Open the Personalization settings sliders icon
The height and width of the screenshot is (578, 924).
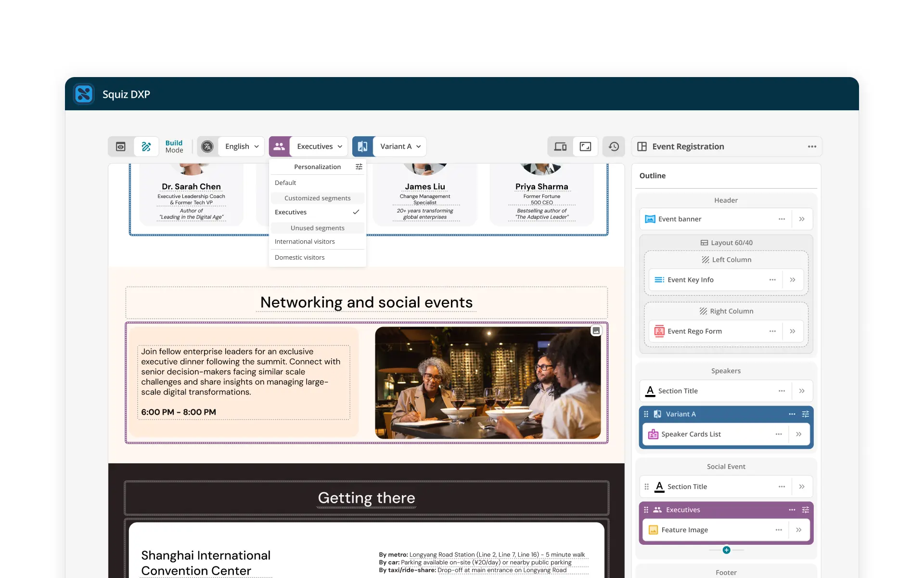[x=359, y=167]
